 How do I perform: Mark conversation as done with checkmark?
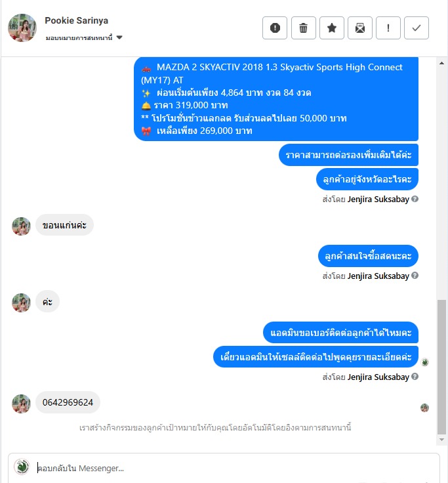[x=417, y=28]
